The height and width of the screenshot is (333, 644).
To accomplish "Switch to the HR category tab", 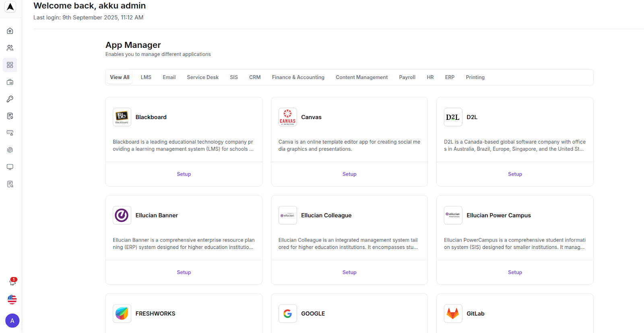I will pos(430,77).
